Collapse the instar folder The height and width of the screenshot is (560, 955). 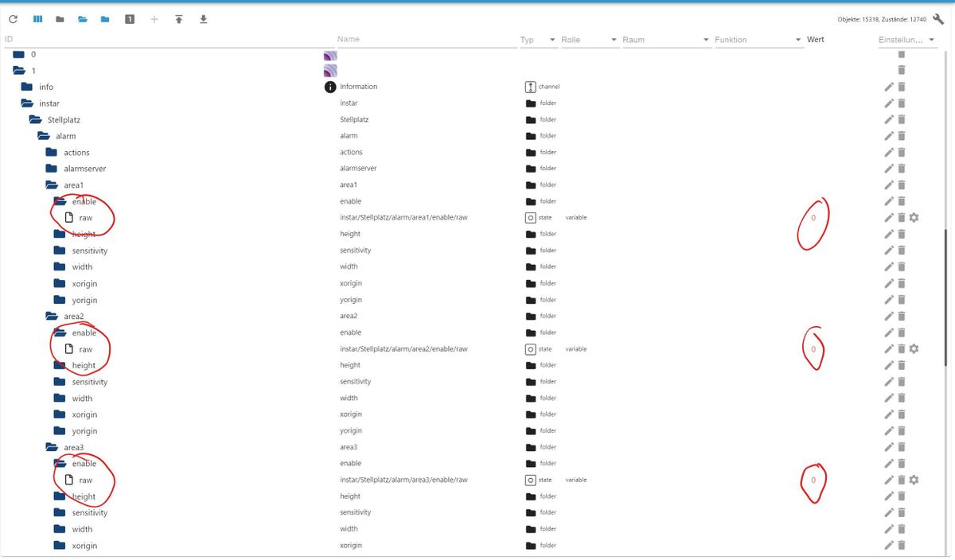point(28,103)
